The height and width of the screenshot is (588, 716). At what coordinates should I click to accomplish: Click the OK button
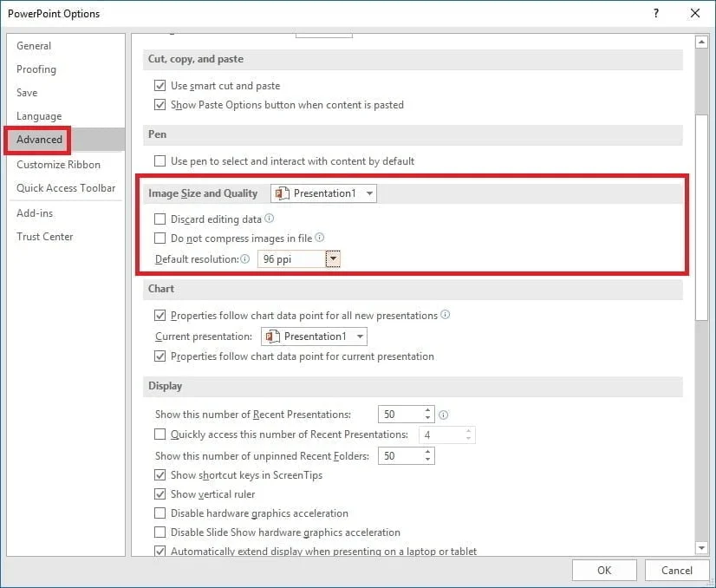(604, 570)
